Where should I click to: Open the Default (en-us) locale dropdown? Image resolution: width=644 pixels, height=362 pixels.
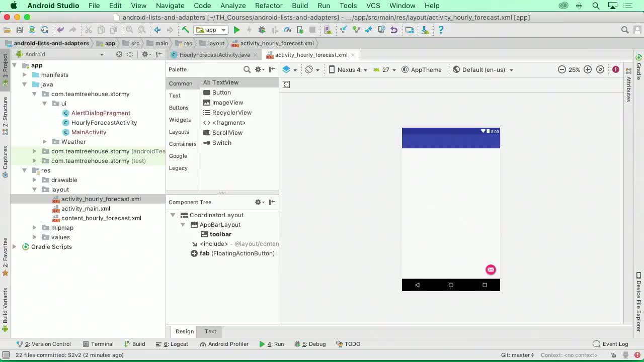(x=483, y=70)
